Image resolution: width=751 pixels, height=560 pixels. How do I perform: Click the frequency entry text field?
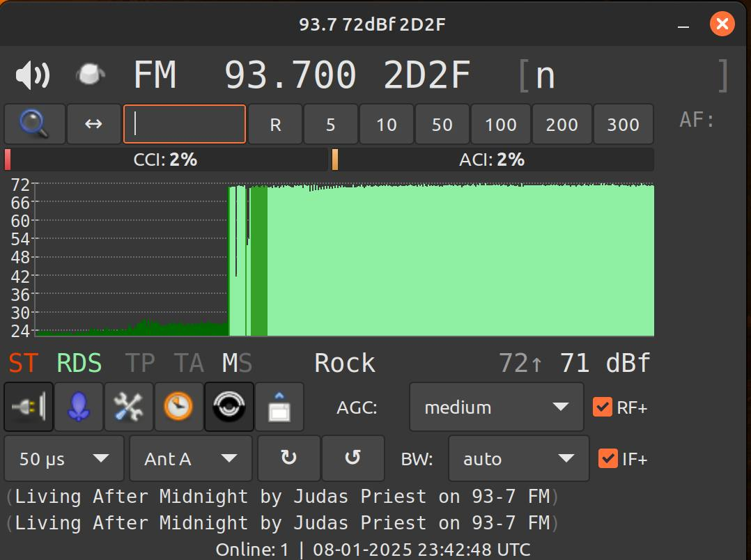tap(185, 124)
